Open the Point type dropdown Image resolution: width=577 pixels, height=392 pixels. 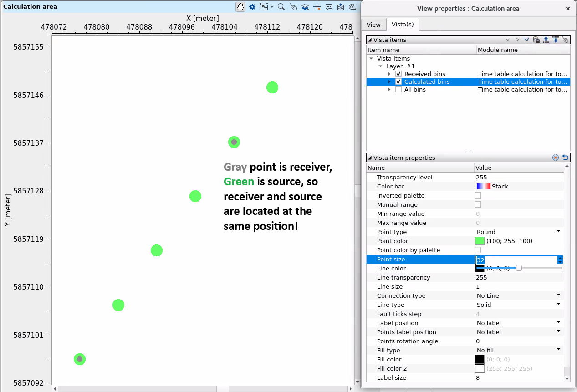coord(558,232)
